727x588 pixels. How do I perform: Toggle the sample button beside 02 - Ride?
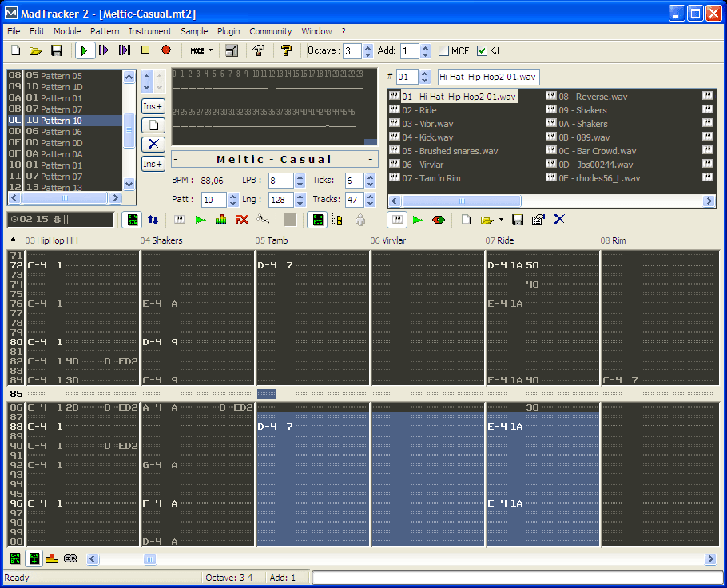click(394, 110)
